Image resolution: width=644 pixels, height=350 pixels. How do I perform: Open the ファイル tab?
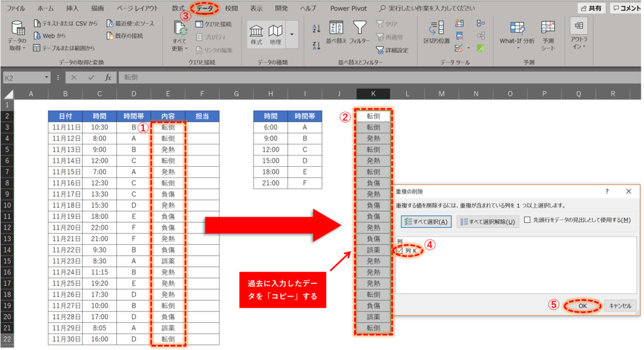click(x=16, y=8)
